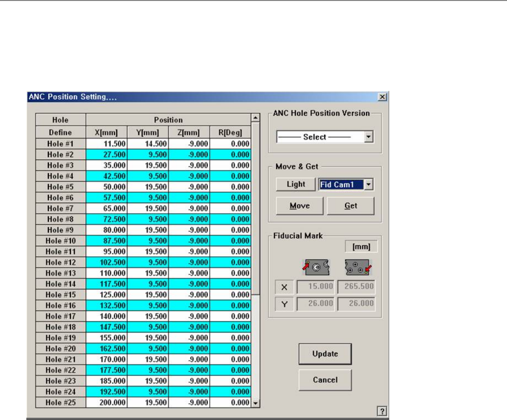Screen dimensions: 507x420
Task: Click X cell 110.000 of Hole #13
Action: [x=106, y=273]
